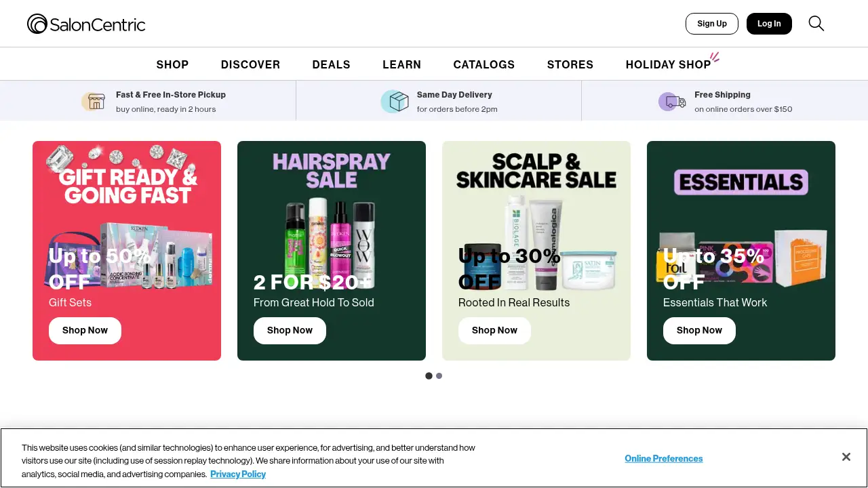868x488 pixels.
Task: Select the first carousel dot
Action: (429, 375)
